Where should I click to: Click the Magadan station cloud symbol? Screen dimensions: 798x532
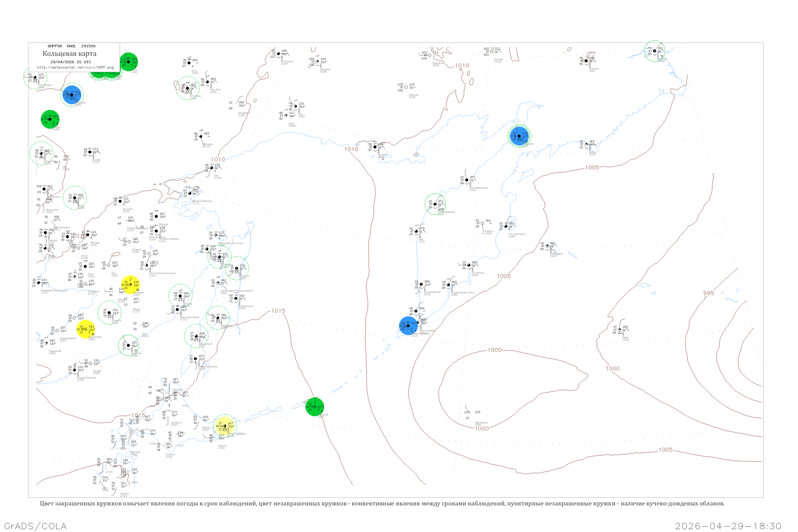pyautogui.click(x=375, y=147)
